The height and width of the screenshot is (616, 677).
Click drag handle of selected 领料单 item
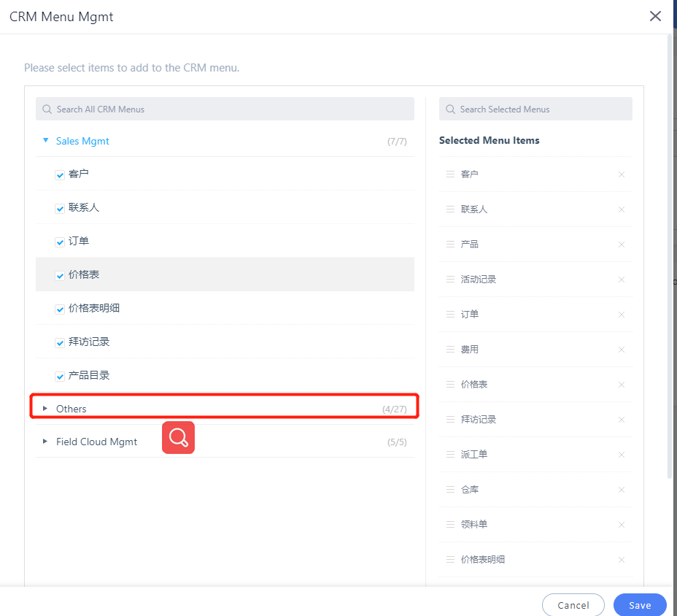450,524
